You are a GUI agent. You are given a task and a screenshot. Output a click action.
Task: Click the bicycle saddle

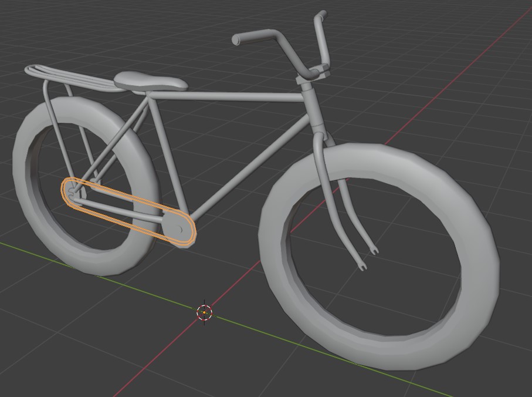coord(151,82)
